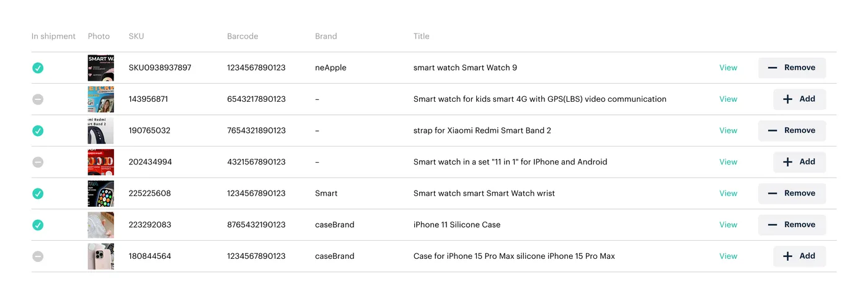Image resolution: width=868 pixels, height=293 pixels.
Task: Remove iPhone 11 Silicone Case from shipment
Action: coord(792,225)
